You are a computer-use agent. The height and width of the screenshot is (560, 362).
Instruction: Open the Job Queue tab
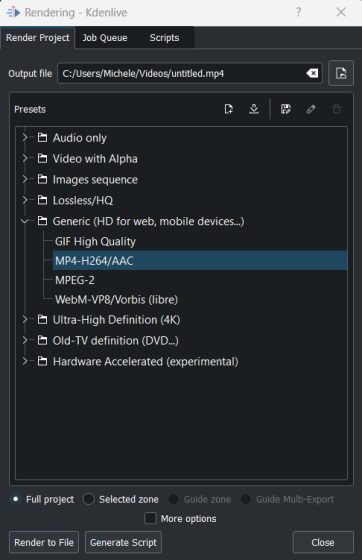(x=105, y=38)
